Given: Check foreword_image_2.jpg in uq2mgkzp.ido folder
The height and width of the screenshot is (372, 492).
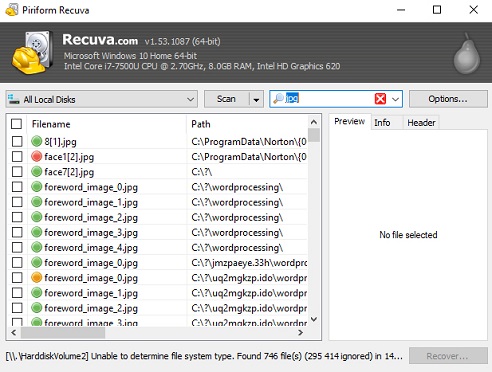Looking at the screenshot, I should click(x=17, y=308).
